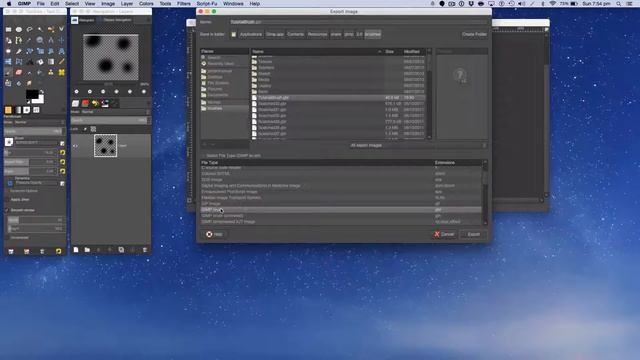Select the GIMP brush (animated) file type
The width and height of the screenshot is (640, 360).
(341, 216)
